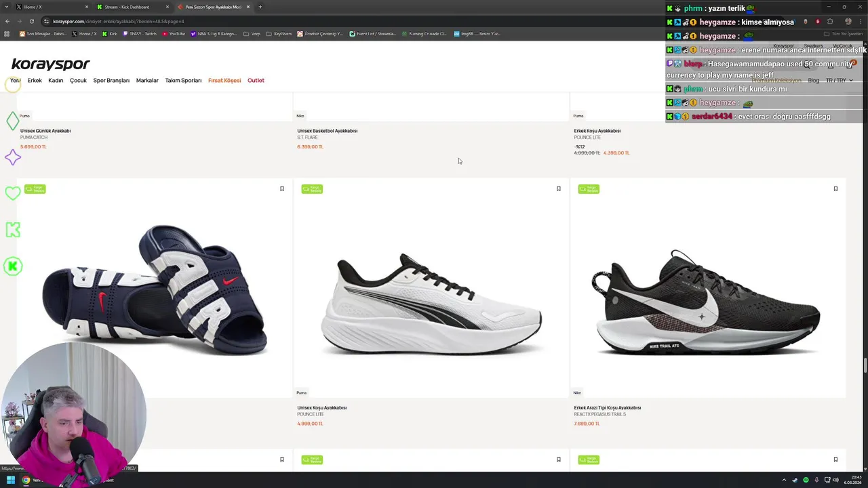This screenshot has width=868, height=488.
Task: Open the Blog link
Action: pyautogui.click(x=814, y=81)
